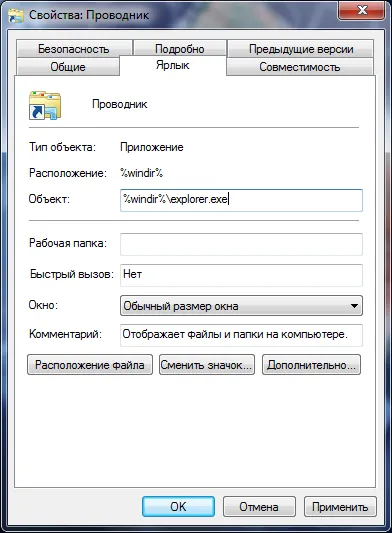Click the Применить button
Viewport: 392px width, 533px height.
tap(340, 506)
